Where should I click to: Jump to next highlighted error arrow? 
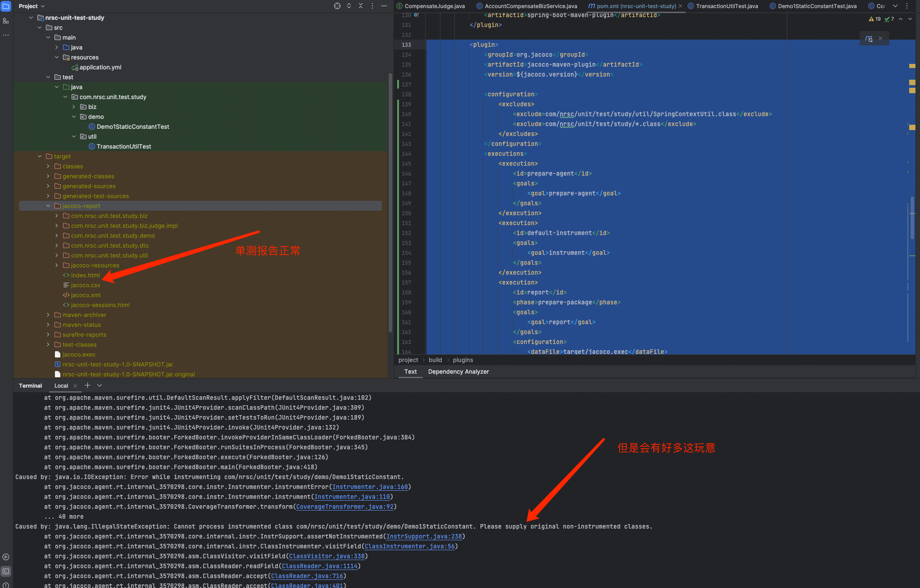(x=910, y=19)
